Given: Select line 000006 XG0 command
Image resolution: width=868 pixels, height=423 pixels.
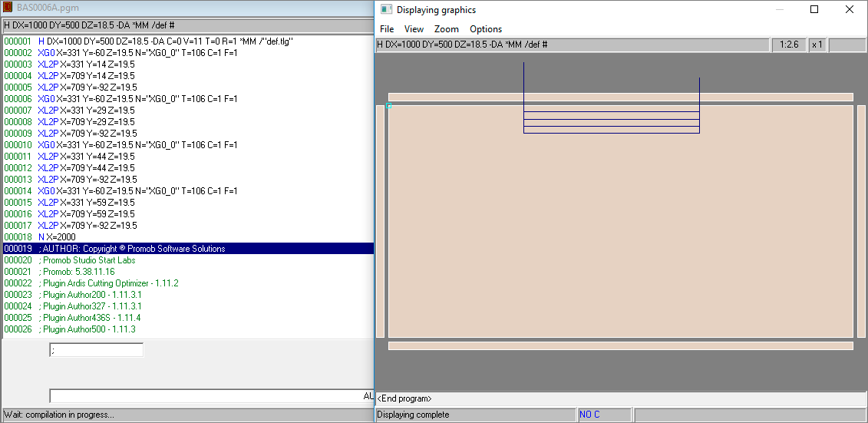Looking at the screenshot, I should point(188,98).
